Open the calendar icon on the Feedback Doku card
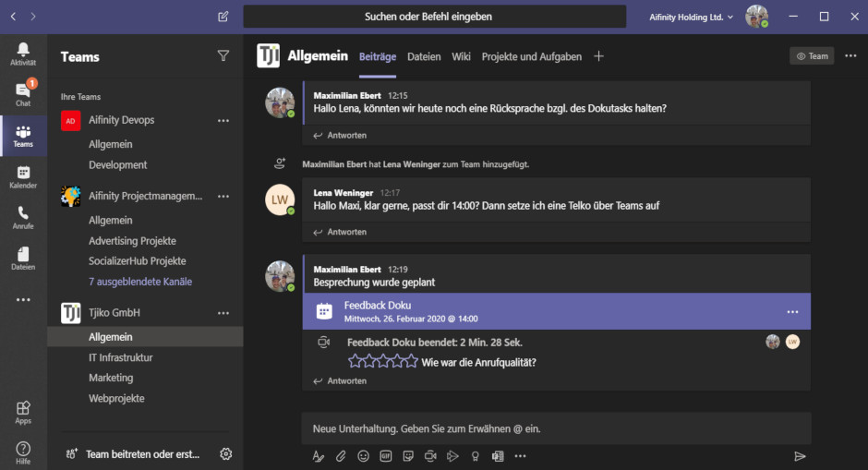Viewport: 868px width, 470px height. (324, 311)
